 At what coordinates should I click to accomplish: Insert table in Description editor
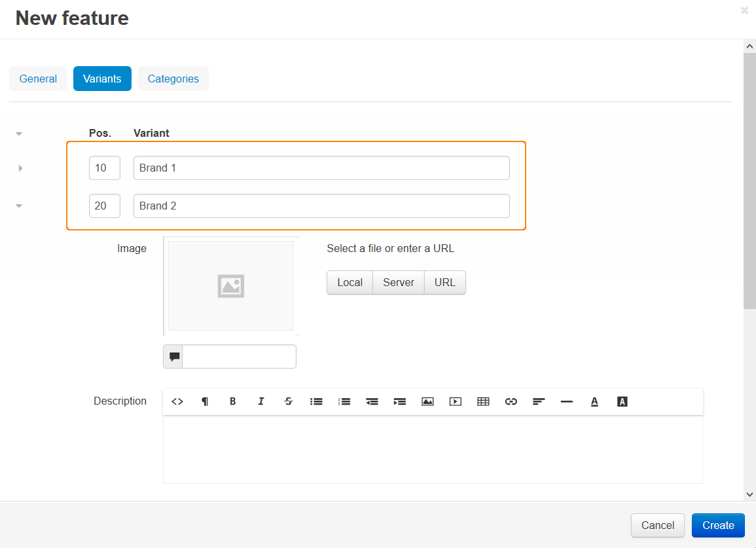coord(483,401)
